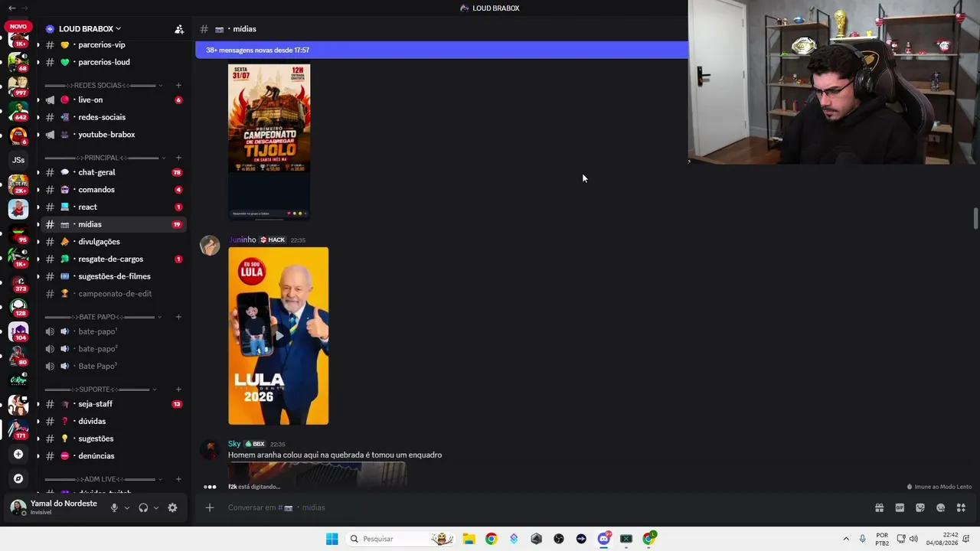Create channel in BATE PAPO category
980x551 pixels.
click(x=178, y=317)
